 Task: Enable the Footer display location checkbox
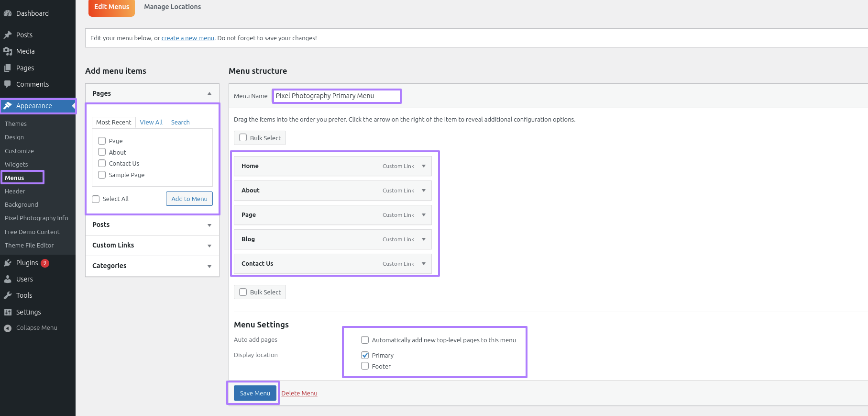[x=365, y=366]
